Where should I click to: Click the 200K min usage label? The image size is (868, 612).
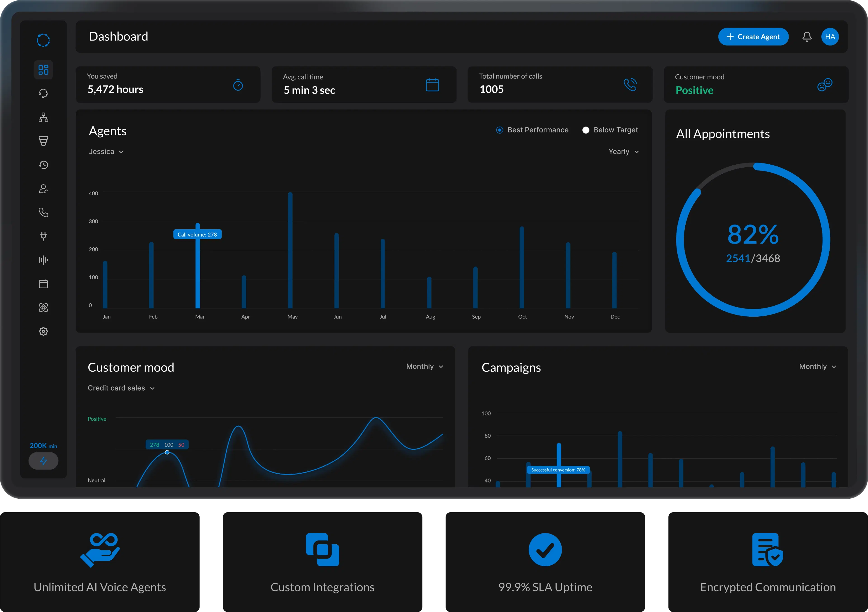pos(43,446)
